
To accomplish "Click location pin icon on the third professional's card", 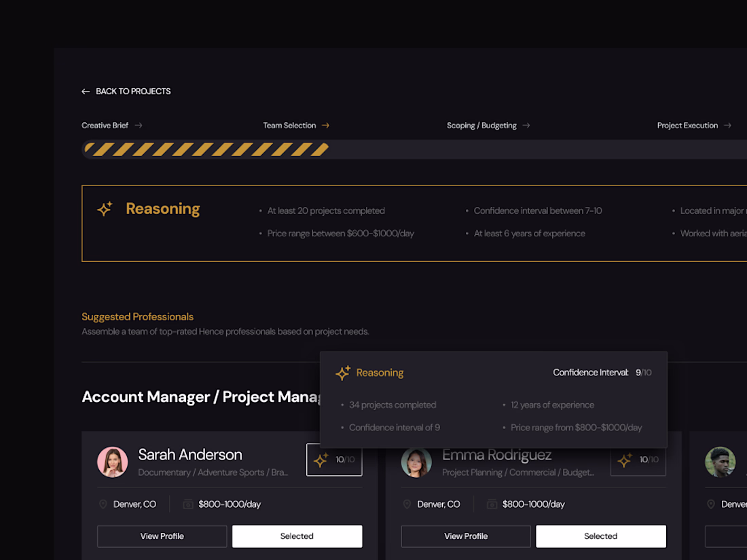I will [711, 504].
